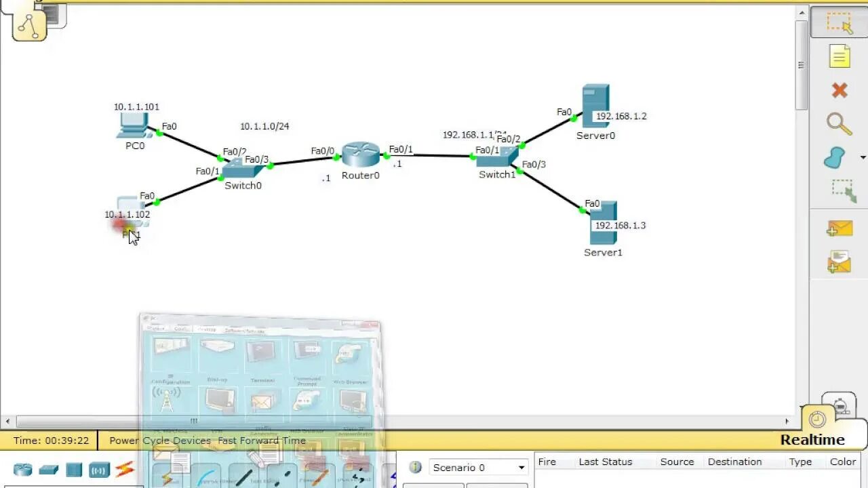Click the Fa0/0 interface label near Router0
Image resolution: width=868 pixels, height=488 pixels.
323,151
